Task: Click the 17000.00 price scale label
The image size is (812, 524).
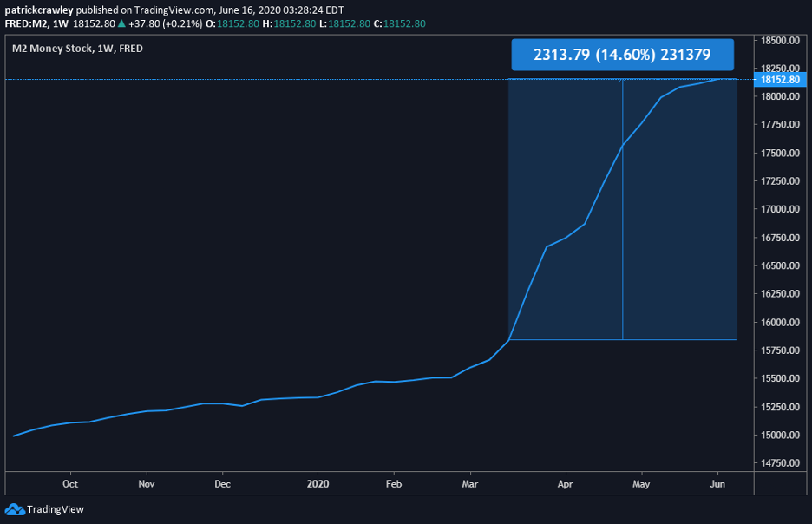Action: 779,209
